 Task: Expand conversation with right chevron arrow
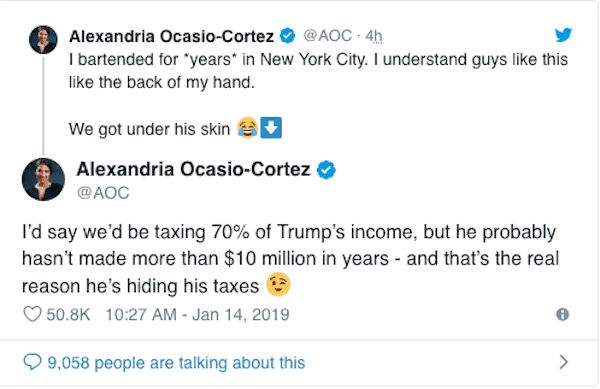click(564, 362)
